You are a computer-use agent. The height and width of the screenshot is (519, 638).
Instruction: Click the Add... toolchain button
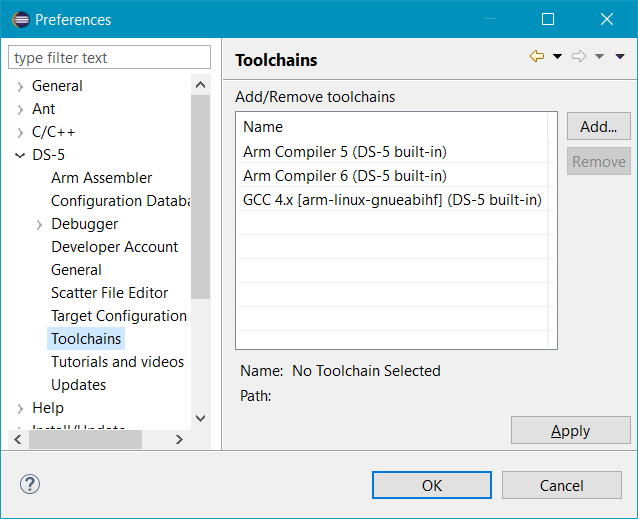[598, 127]
